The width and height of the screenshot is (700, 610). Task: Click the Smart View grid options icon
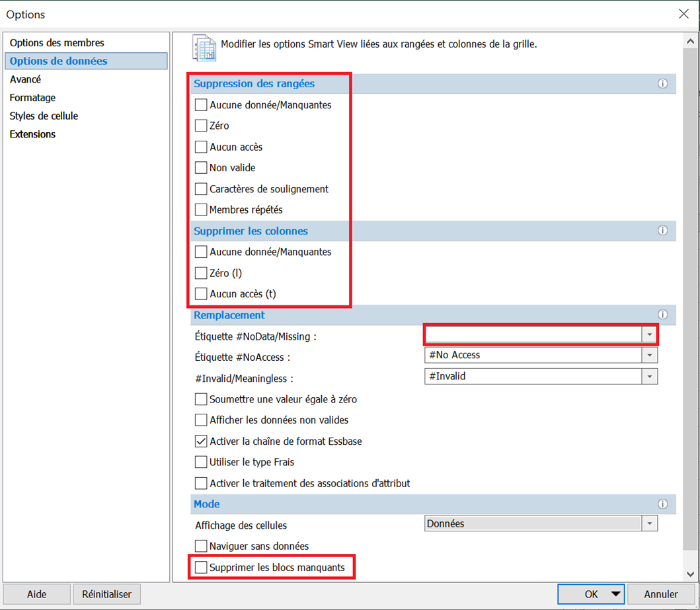[204, 48]
